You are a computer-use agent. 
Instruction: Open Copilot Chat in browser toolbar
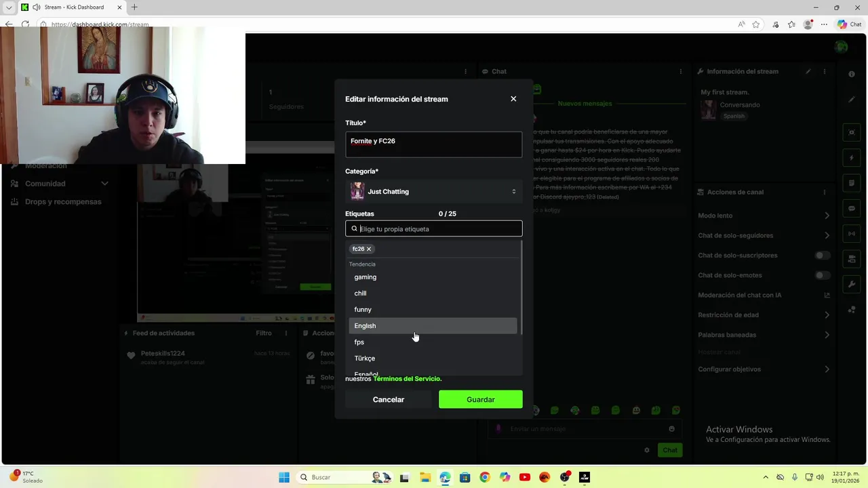click(x=849, y=24)
